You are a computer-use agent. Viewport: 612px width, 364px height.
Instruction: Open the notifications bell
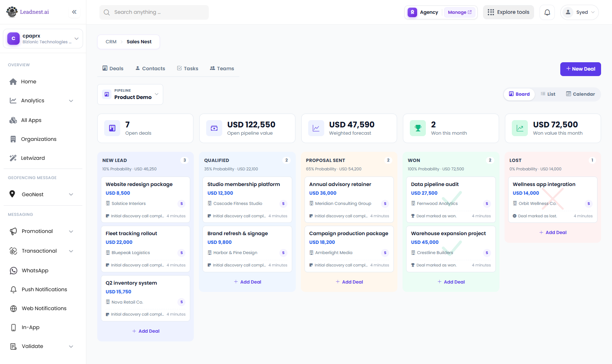click(x=547, y=12)
